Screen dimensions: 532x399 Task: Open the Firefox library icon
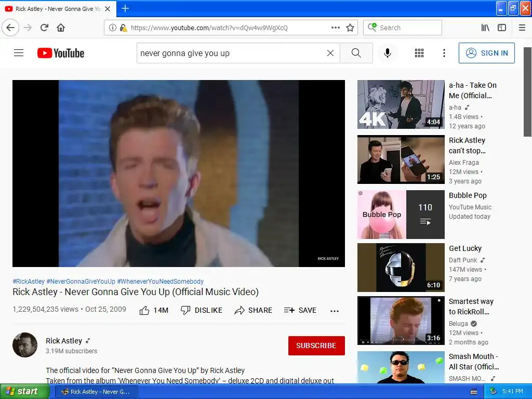(x=485, y=28)
